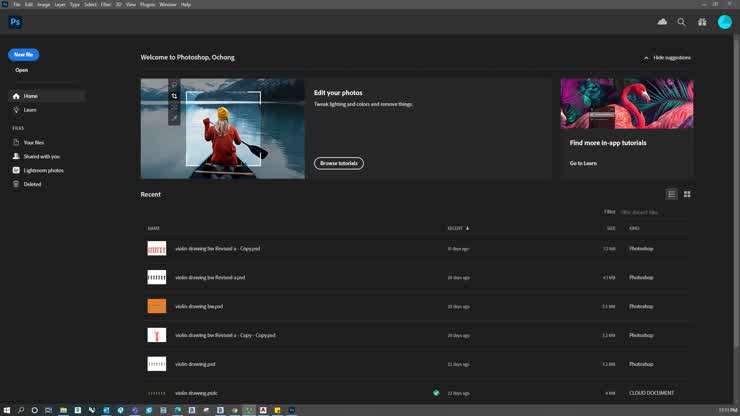740x416 pixels.
Task: Click the Photoshop taskbar icon
Action: coord(292,410)
